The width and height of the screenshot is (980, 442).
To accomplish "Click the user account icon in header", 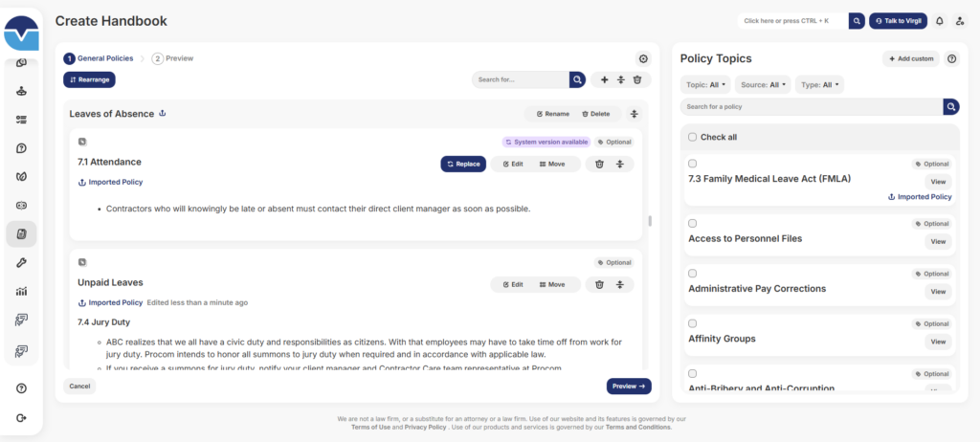I will click(x=960, y=20).
